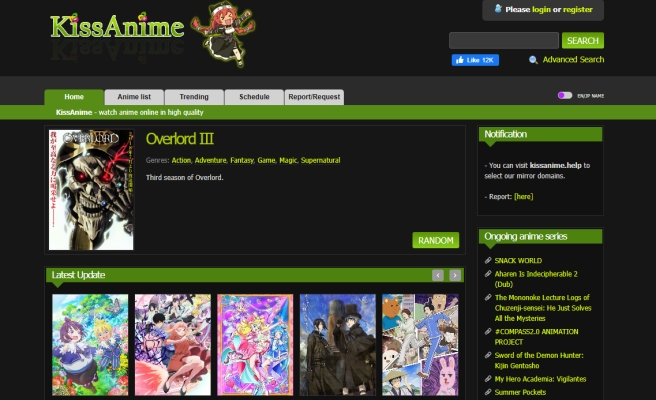Select the Adventure genre link
The image size is (656, 400).
point(210,160)
